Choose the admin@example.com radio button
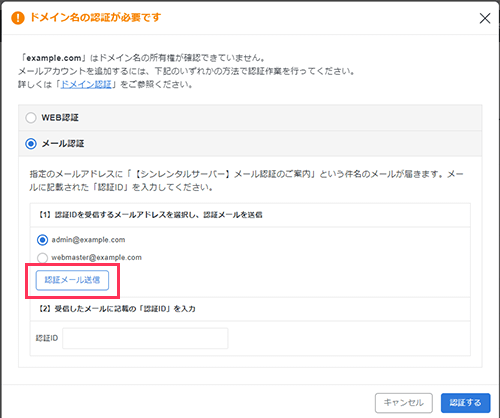 [42, 240]
